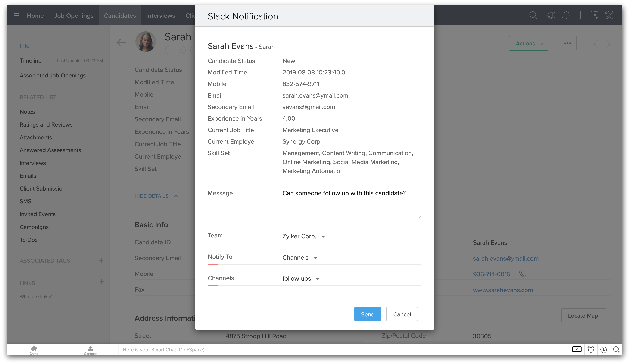Screen dimensions: 630x364
Task: Collapse section with HIDE DETAILS
Action: 156,196
